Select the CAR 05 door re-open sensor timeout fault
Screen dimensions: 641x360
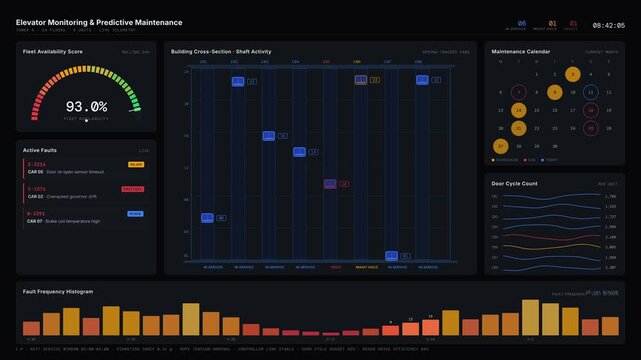(86, 168)
